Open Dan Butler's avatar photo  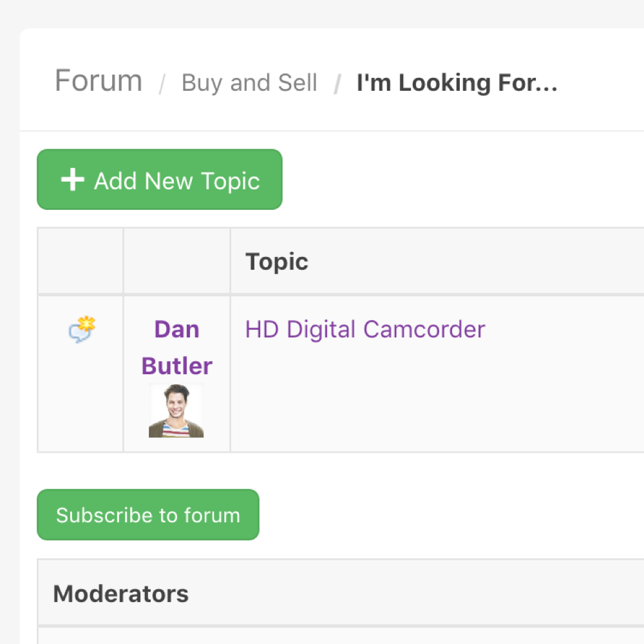(176, 411)
